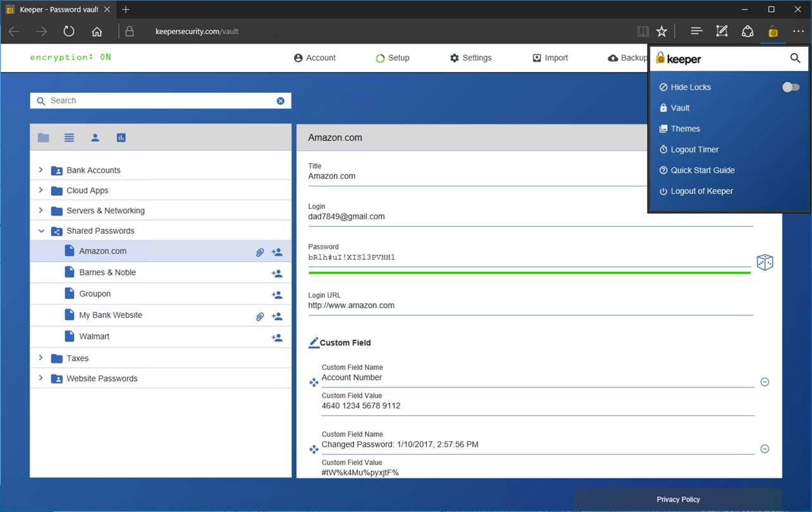
Task: Expand Servers & Networking folder
Action: (x=40, y=210)
